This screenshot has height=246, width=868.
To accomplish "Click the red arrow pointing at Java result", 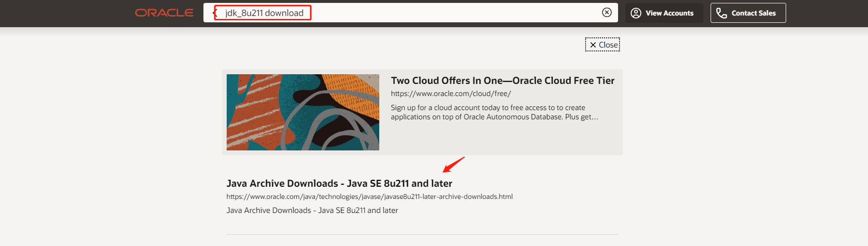I will (x=453, y=165).
